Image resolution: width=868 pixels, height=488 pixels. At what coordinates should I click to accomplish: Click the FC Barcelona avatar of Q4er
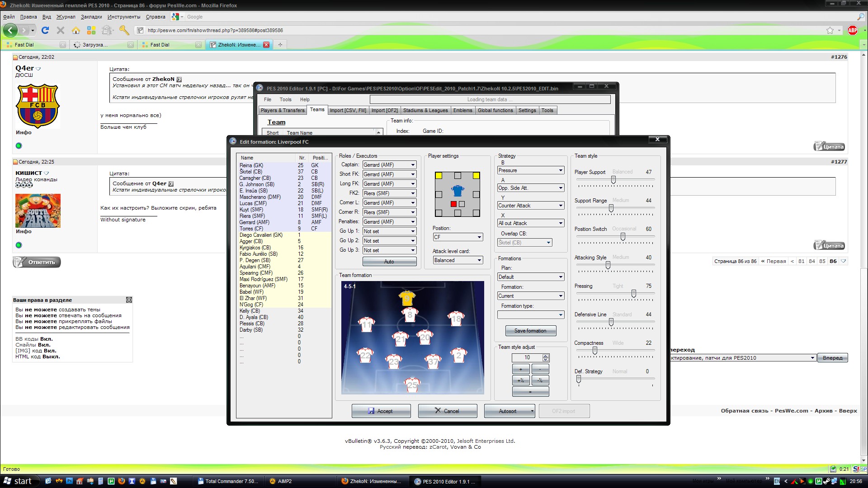click(38, 106)
